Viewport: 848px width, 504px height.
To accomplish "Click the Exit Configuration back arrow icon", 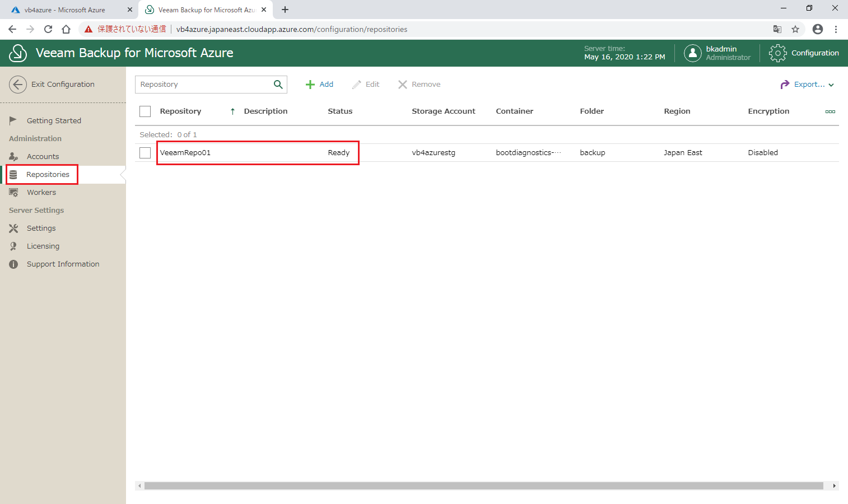I will (18, 85).
